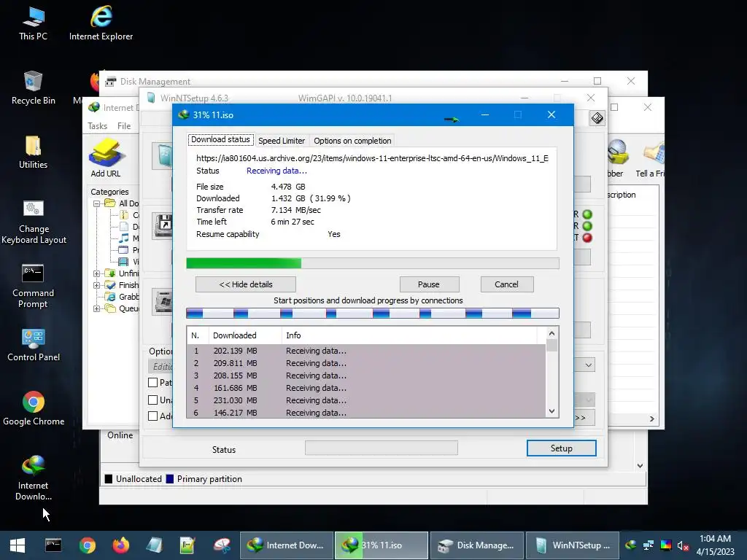Open Recycle Bin desktop icon
The height and width of the screenshot is (560, 747).
tap(34, 87)
